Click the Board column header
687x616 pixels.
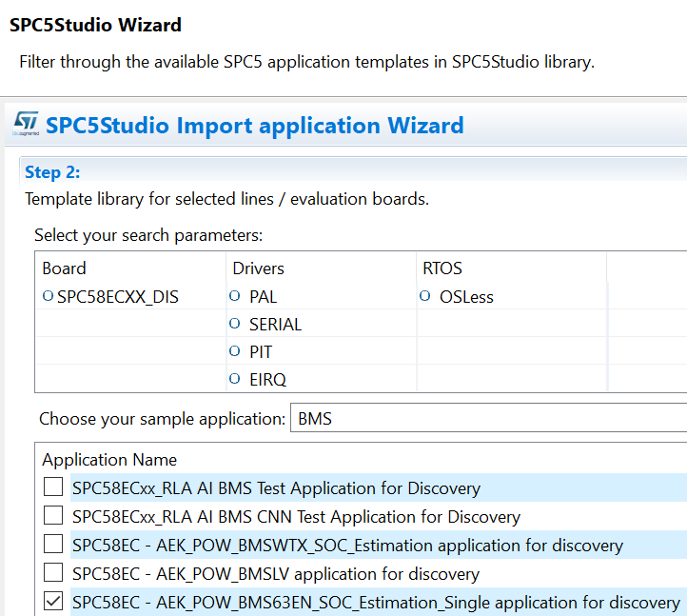coord(65,268)
